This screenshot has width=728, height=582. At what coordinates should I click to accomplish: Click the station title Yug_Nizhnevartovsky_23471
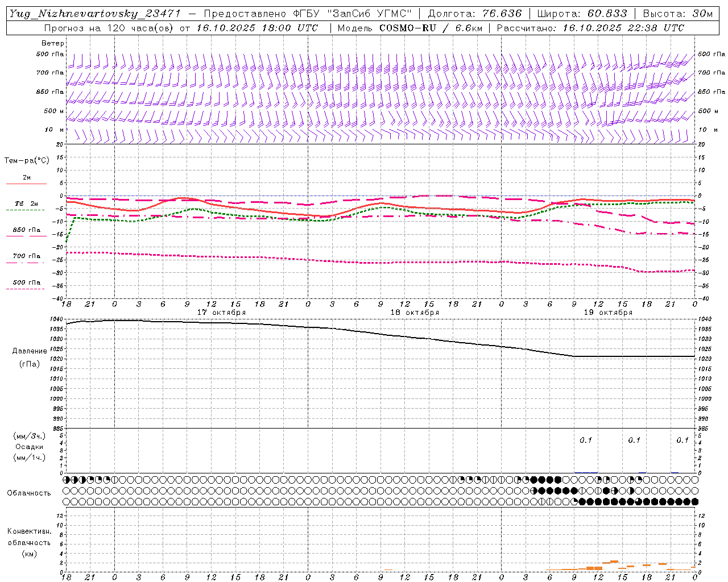coord(95,14)
